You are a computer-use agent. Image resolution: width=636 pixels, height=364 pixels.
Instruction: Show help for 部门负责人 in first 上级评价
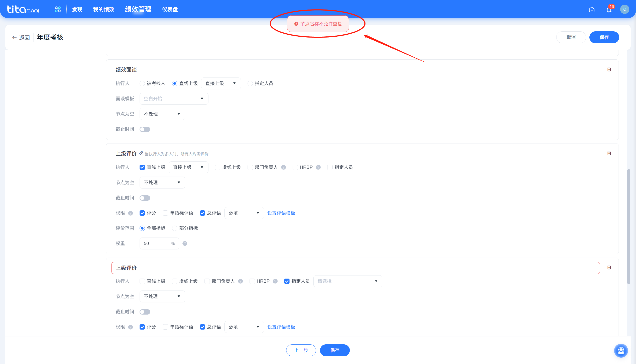(283, 167)
